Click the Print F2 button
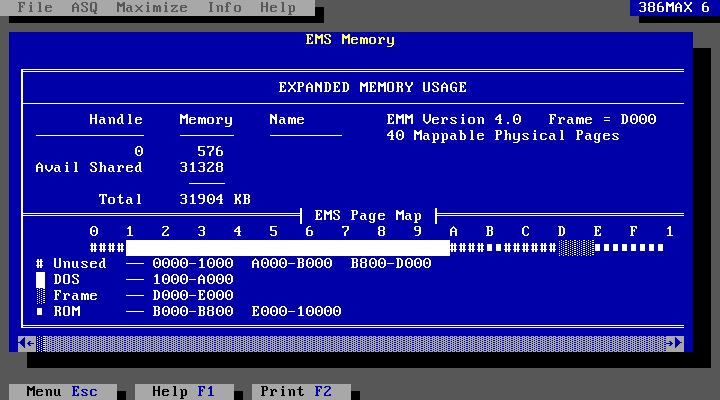Image resolution: width=720 pixels, height=400 pixels. pyautogui.click(x=301, y=391)
